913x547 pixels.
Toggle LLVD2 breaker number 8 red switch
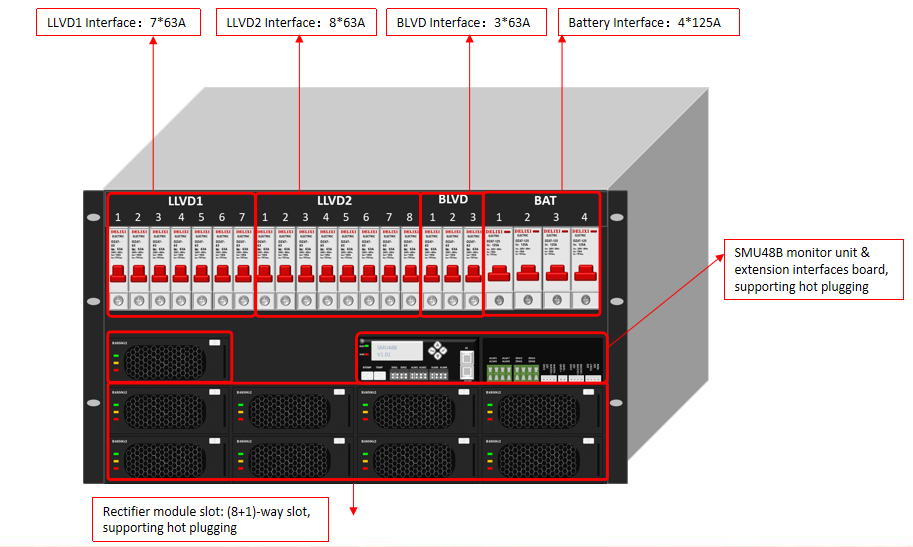(409, 272)
